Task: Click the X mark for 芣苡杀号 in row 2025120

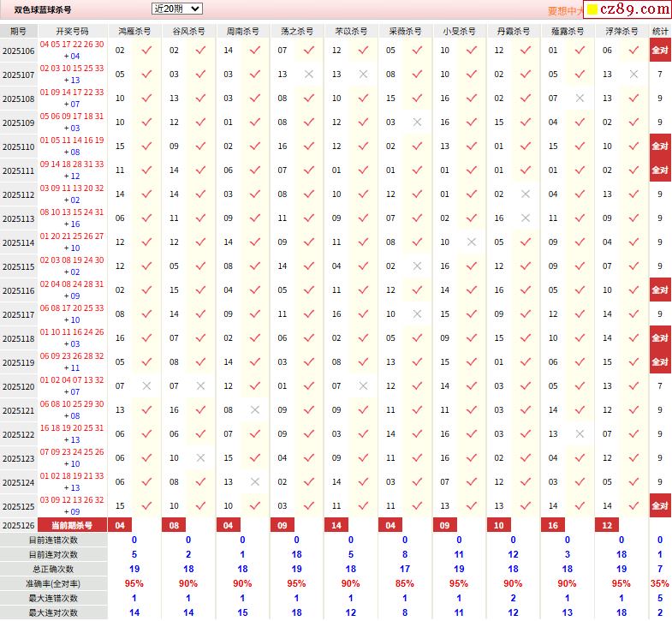Action: [363, 386]
